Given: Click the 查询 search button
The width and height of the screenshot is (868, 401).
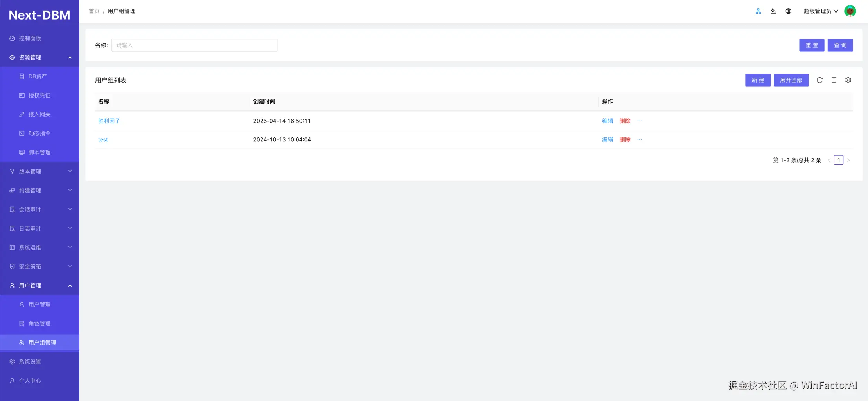Looking at the screenshot, I should [x=840, y=45].
